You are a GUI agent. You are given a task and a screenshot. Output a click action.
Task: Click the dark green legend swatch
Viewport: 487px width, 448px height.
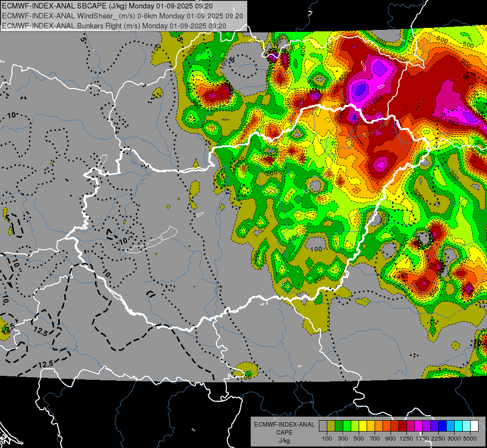pyautogui.click(x=339, y=426)
